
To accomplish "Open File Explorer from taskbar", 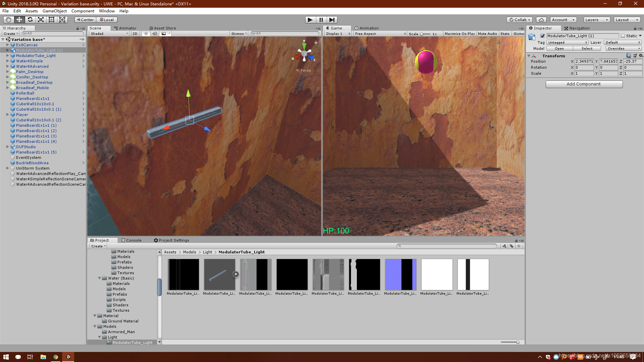I will [43, 357].
